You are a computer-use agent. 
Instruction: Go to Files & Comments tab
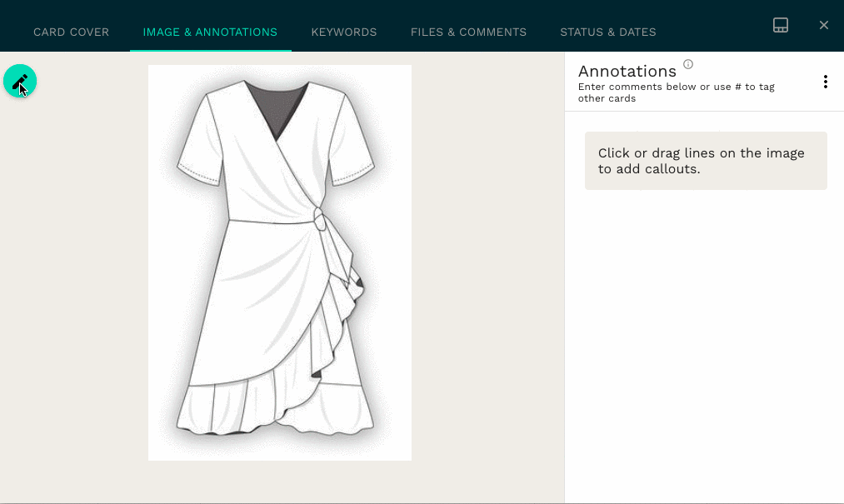[468, 32]
